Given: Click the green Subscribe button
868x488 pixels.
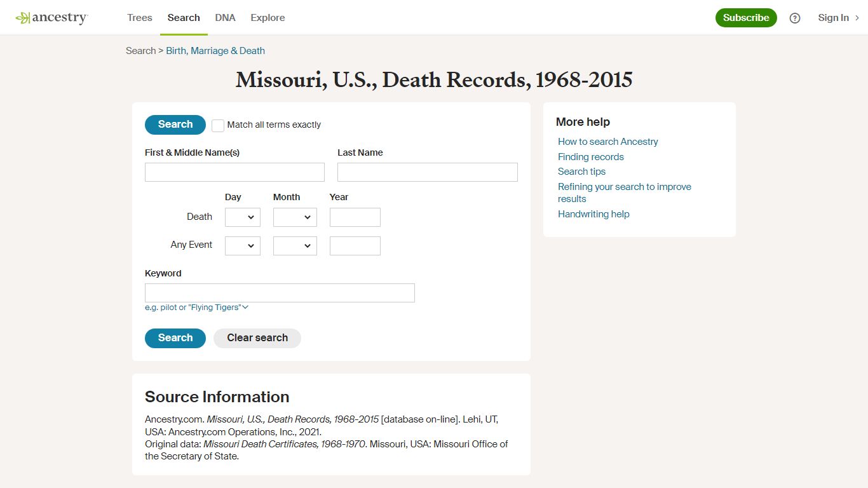Looking at the screenshot, I should pyautogui.click(x=746, y=18).
